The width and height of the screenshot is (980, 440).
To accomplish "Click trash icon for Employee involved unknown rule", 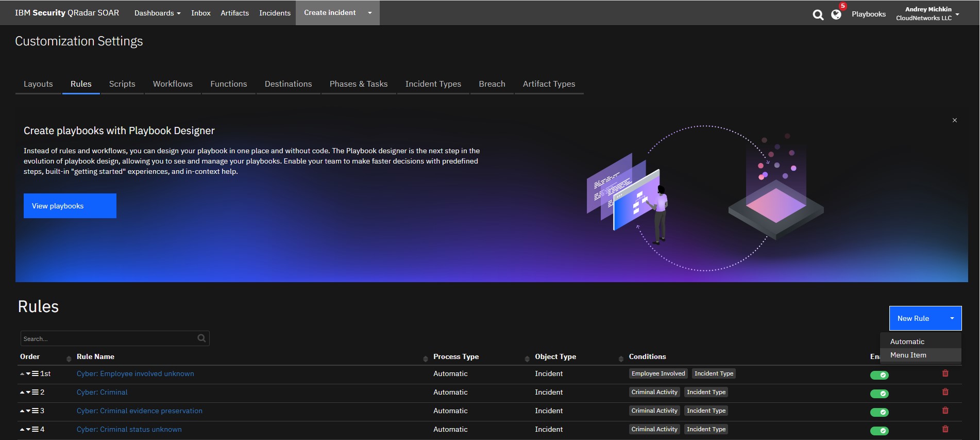I will pos(945,373).
